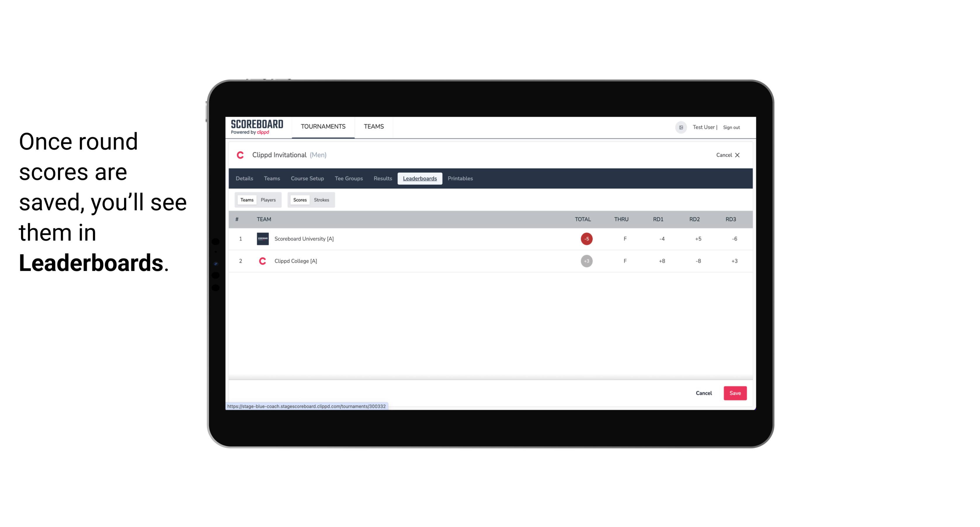Click the Cancel button

(704, 393)
